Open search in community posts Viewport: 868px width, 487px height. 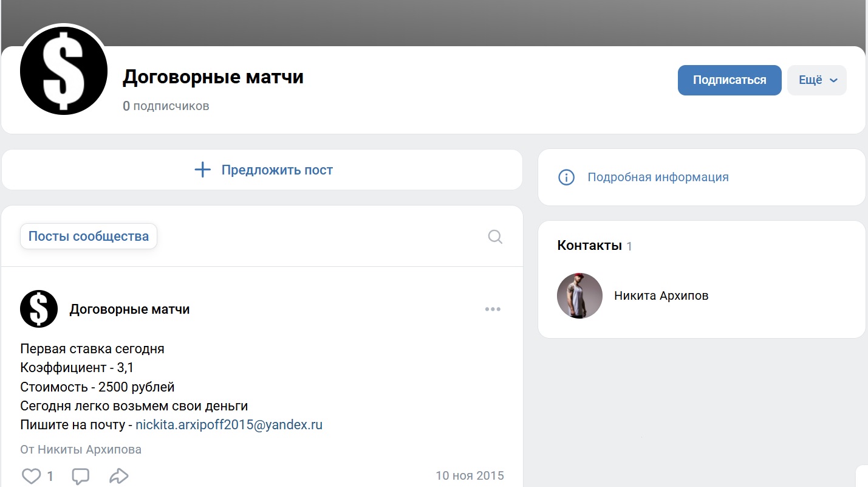pyautogui.click(x=494, y=237)
